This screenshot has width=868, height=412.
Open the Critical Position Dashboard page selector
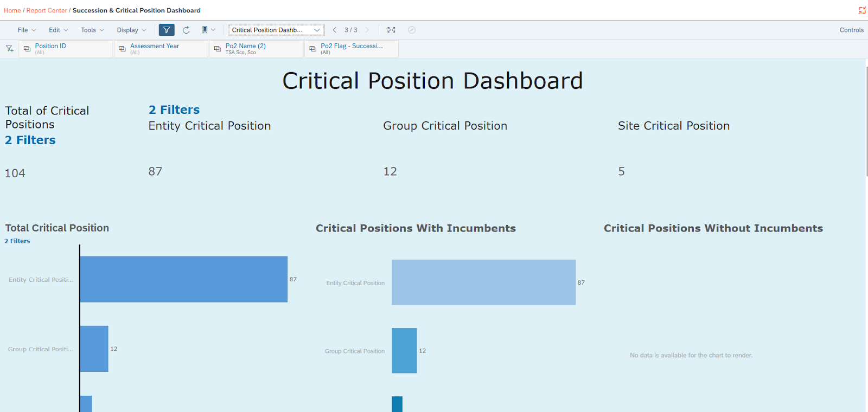(x=276, y=30)
